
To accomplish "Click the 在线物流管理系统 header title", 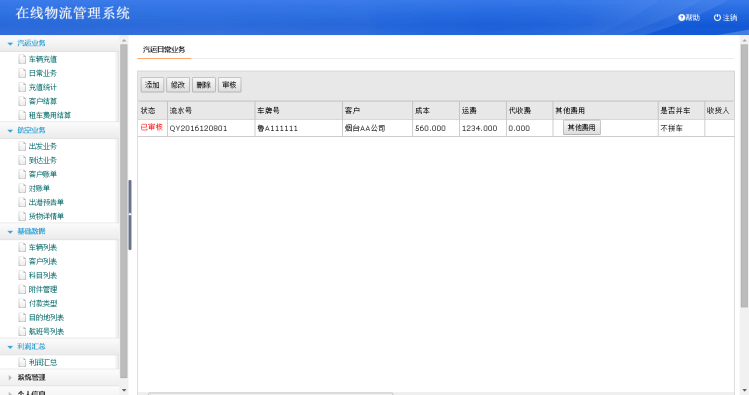I will click(x=73, y=13).
